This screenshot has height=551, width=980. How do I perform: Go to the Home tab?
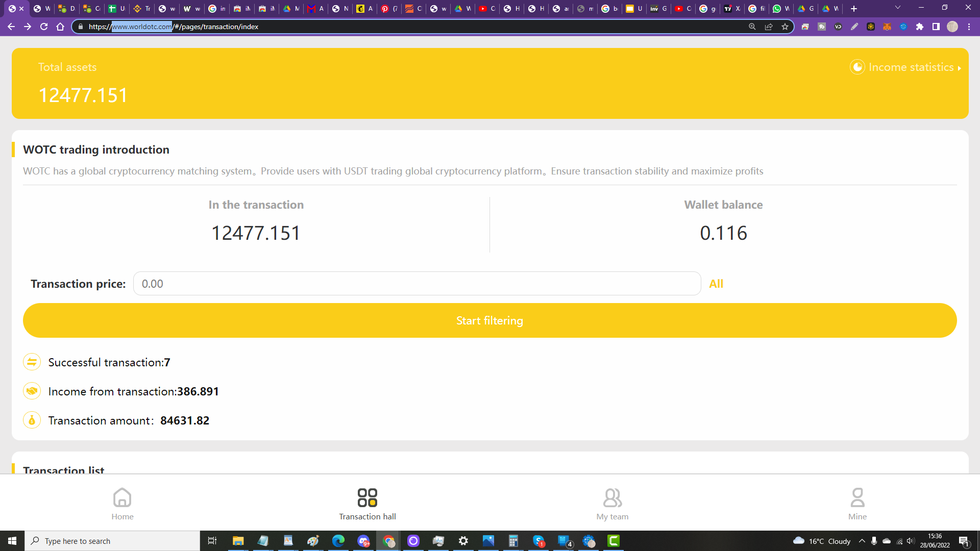(x=122, y=504)
